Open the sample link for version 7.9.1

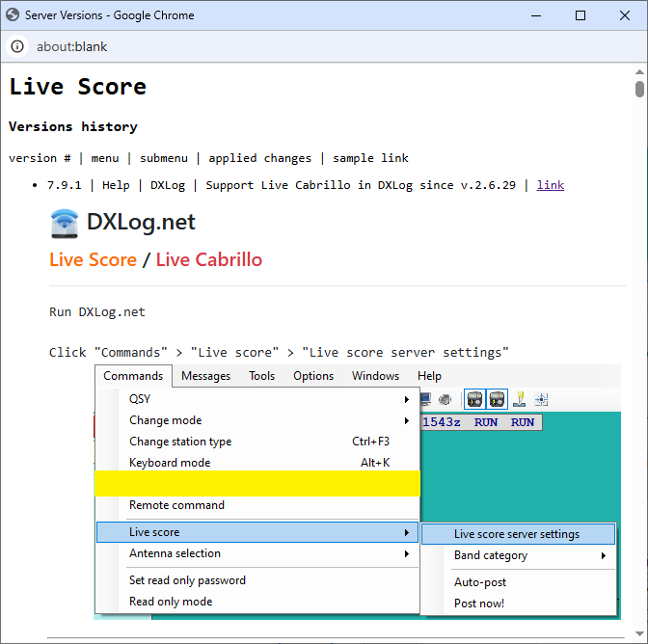click(x=550, y=185)
